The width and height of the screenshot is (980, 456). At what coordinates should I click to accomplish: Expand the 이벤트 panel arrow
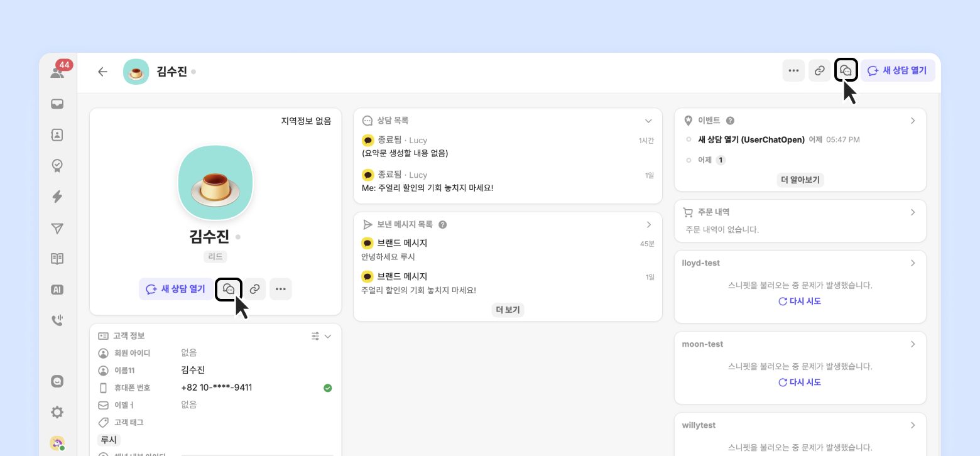click(x=913, y=121)
